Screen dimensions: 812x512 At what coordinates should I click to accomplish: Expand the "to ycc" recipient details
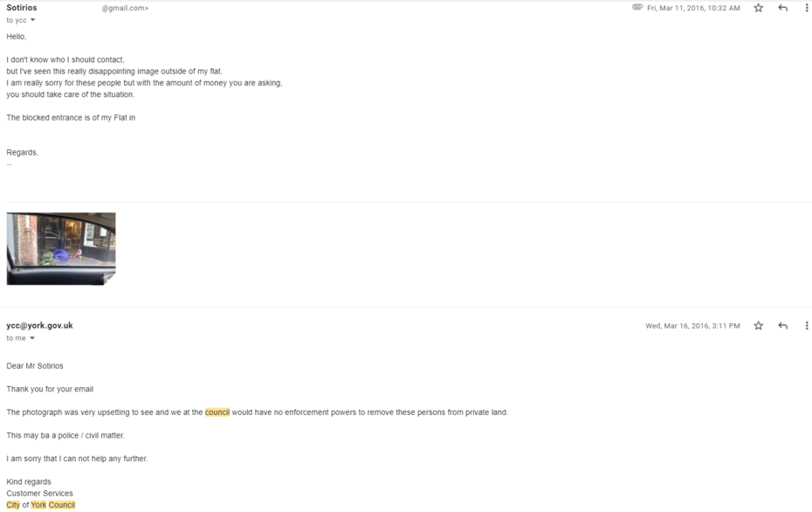pos(32,20)
